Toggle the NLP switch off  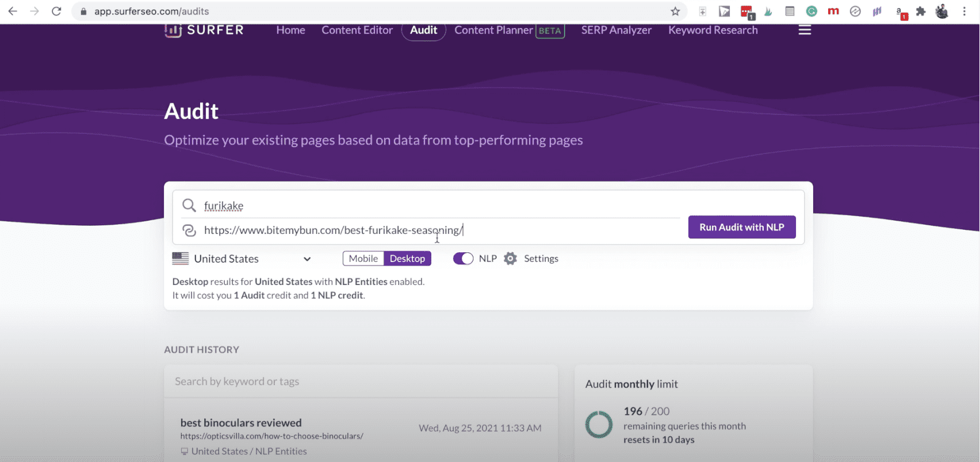click(463, 259)
